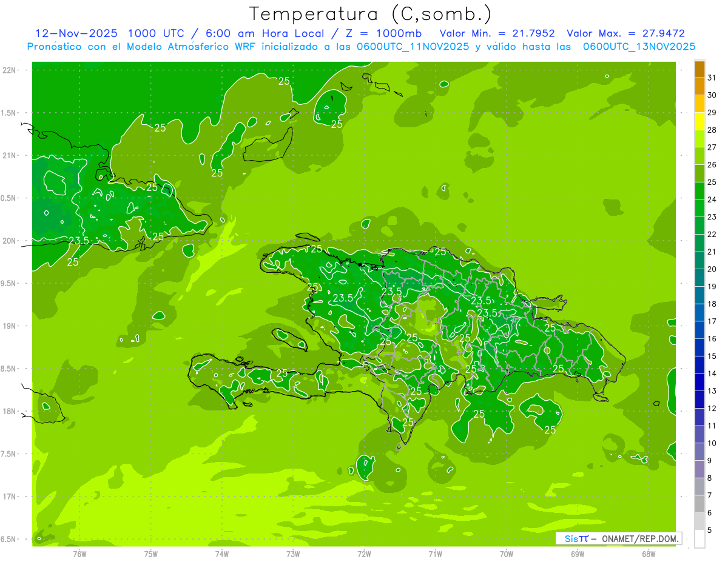Click the '12' label on the color bar
The height and width of the screenshot is (562, 728).
pos(712,408)
